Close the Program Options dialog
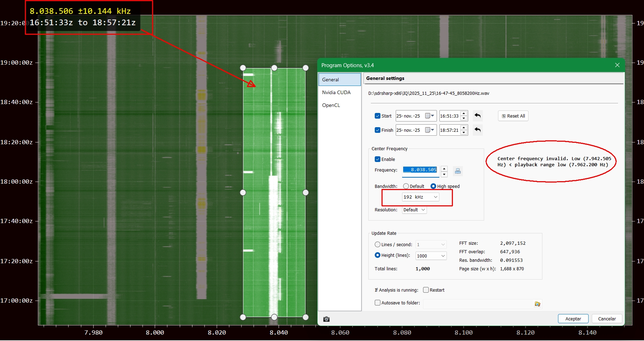 tap(617, 65)
